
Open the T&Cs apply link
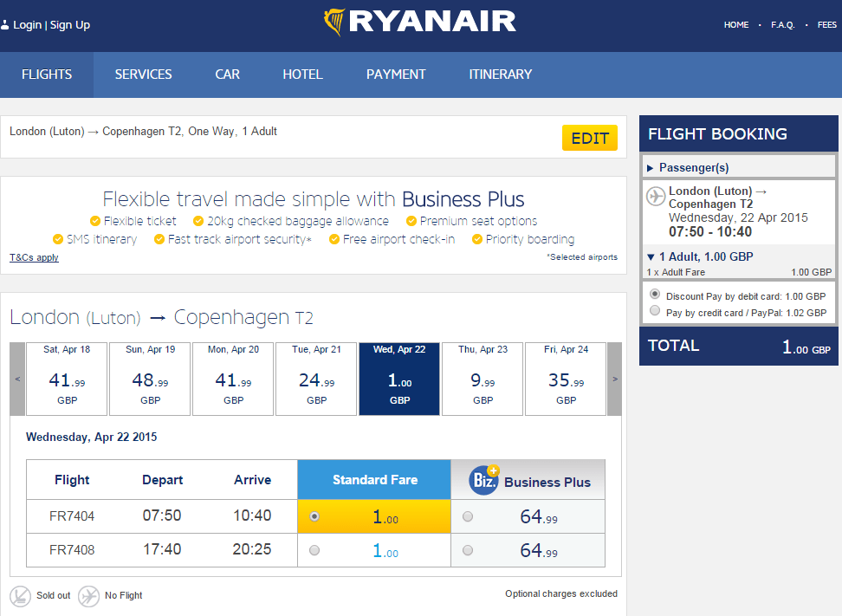pos(34,257)
